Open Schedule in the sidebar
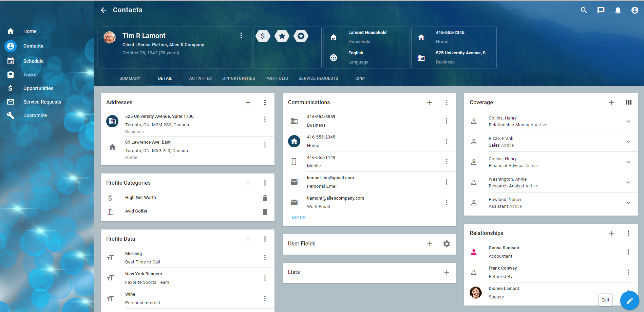 (33, 61)
